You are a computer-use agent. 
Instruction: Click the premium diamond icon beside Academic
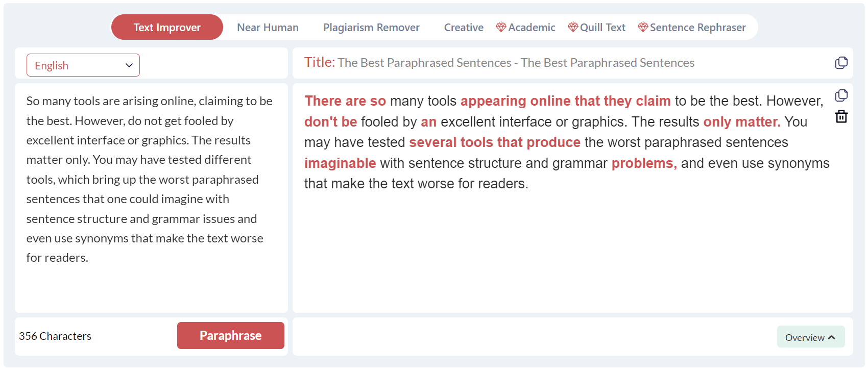pos(501,27)
